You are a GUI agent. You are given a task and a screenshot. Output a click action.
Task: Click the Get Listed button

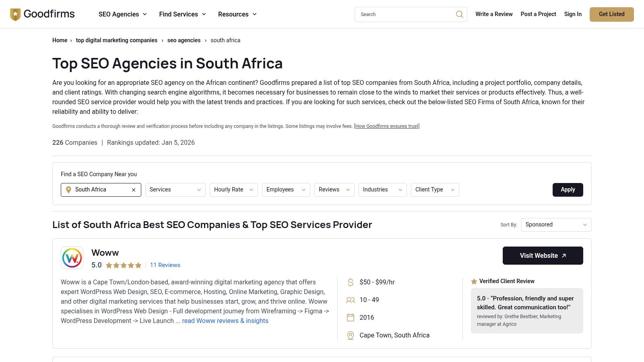click(x=611, y=14)
